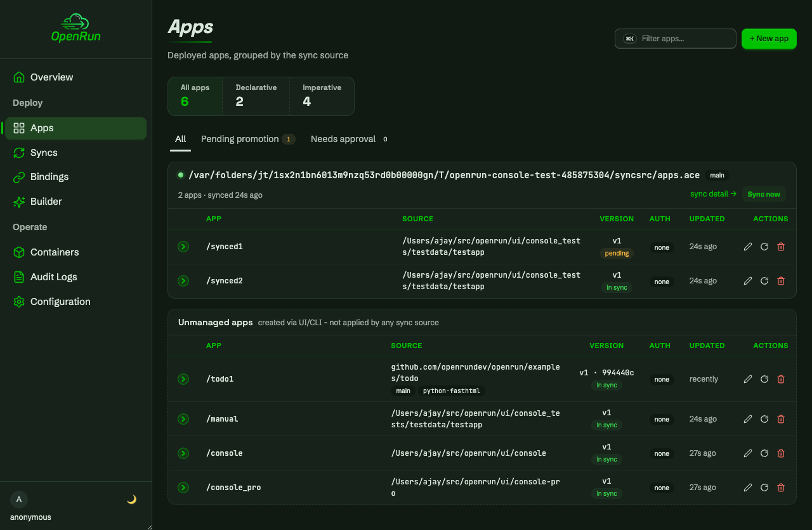This screenshot has width=812, height=530.
Task: Click the /console_pro app name
Action: coord(233,488)
